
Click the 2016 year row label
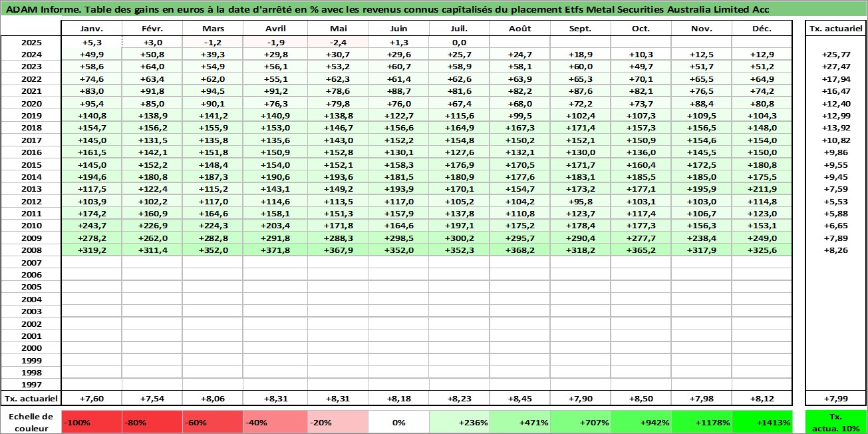31,152
